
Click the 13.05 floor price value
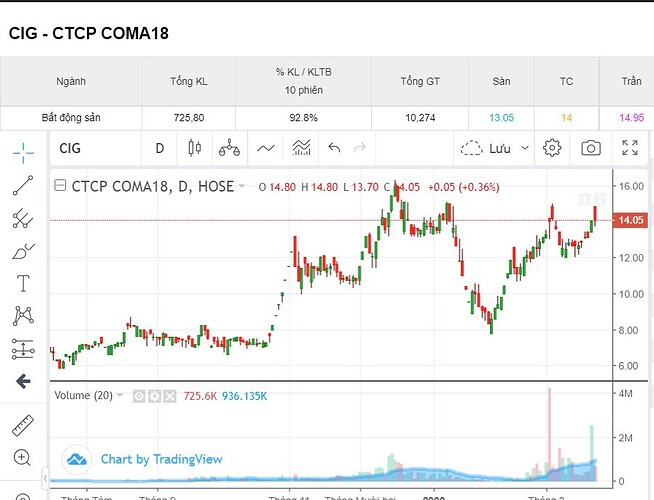501,118
